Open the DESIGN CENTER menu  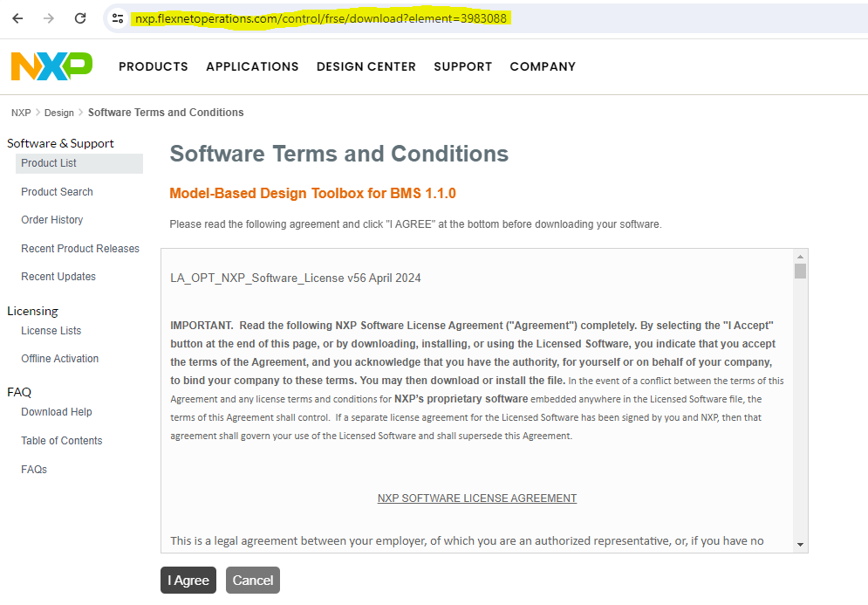(366, 66)
